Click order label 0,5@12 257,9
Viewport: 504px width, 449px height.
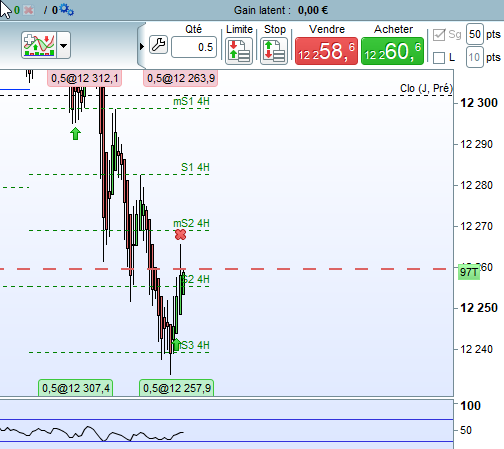pos(177,388)
